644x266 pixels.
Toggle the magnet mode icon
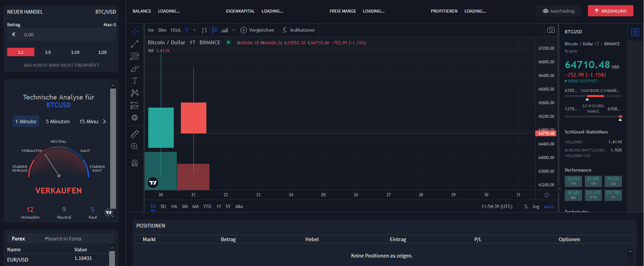(x=135, y=163)
